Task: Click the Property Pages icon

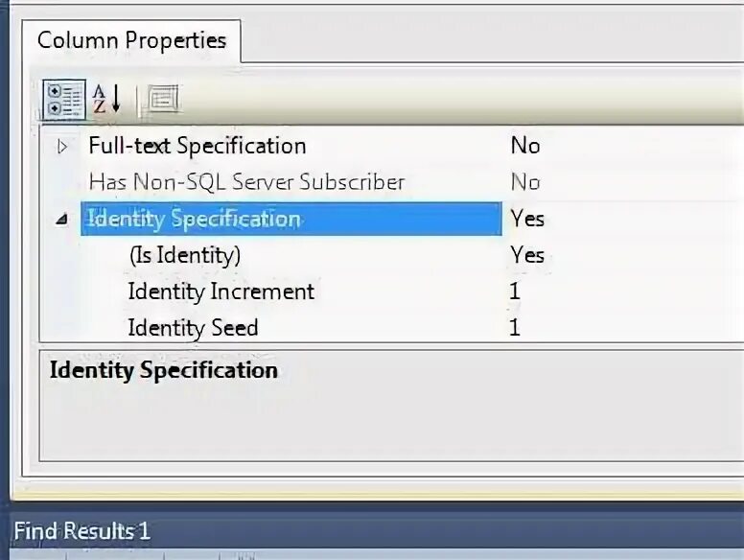Action: click(x=162, y=99)
